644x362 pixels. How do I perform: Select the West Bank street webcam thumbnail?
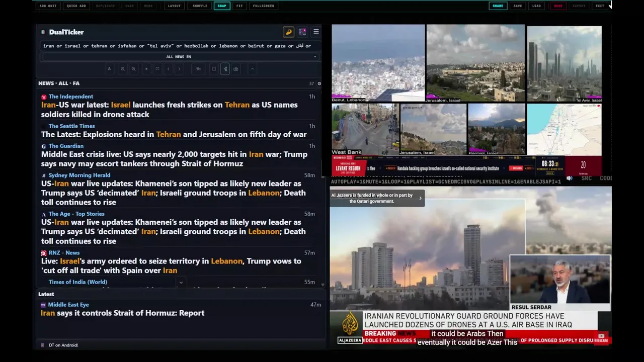(x=365, y=129)
